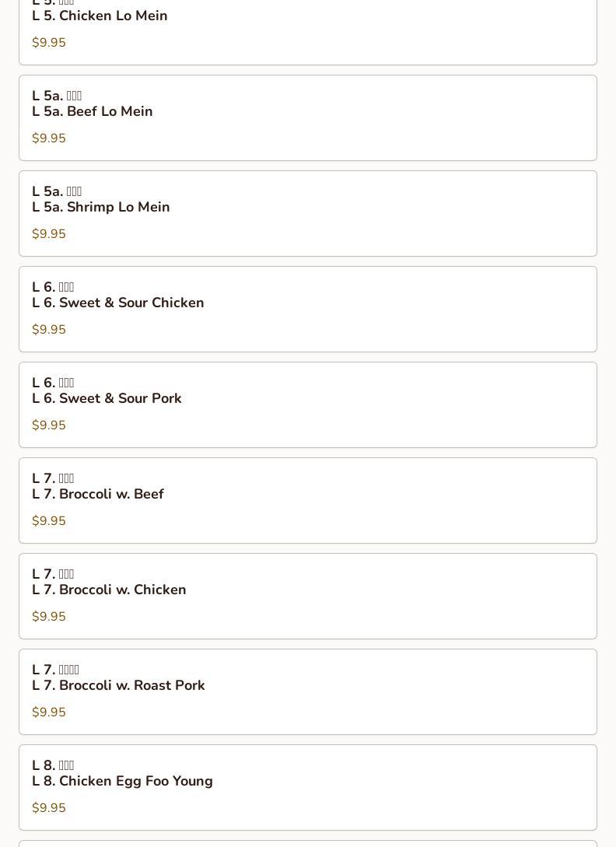Open Broccoli w. Chicken menu item

pos(109,590)
